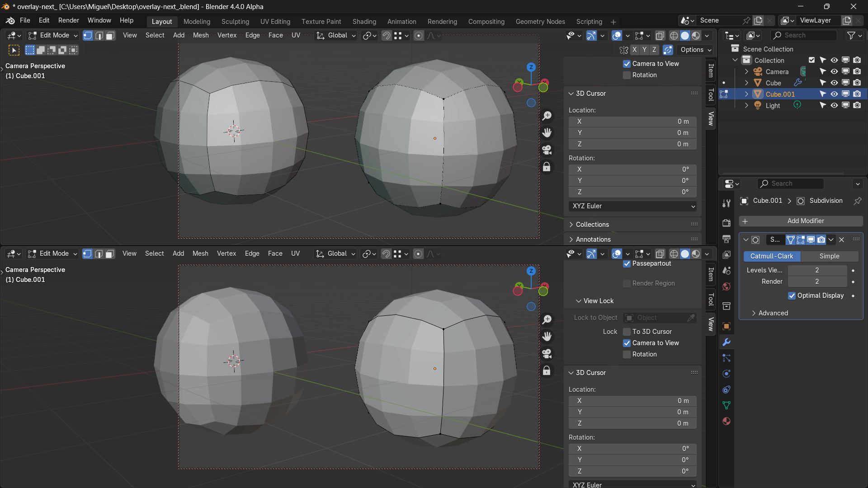Click the pan hand gizmo in bottom viewport

click(547, 337)
